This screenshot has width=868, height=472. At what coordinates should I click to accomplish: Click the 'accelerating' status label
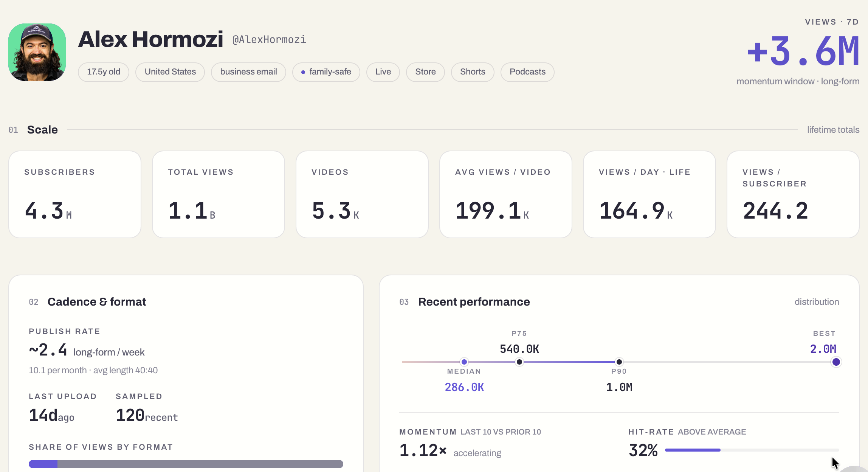pos(477,453)
